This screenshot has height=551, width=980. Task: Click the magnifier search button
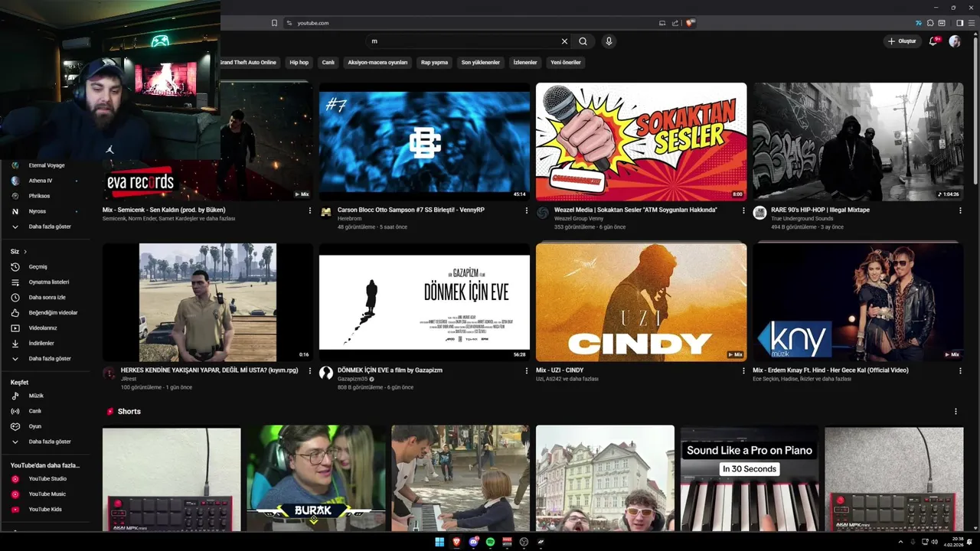583,41
